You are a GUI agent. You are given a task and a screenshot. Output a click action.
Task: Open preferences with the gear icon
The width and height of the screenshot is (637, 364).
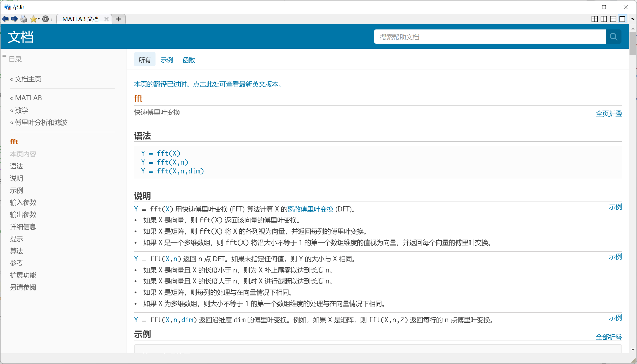point(46,19)
